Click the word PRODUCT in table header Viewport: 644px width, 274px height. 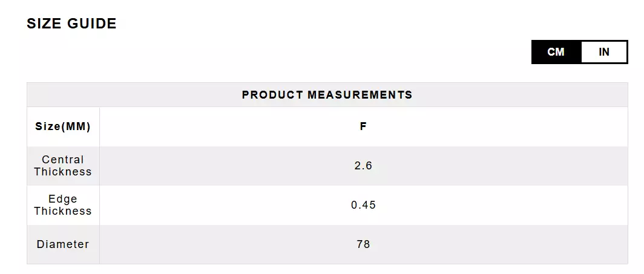tap(272, 95)
